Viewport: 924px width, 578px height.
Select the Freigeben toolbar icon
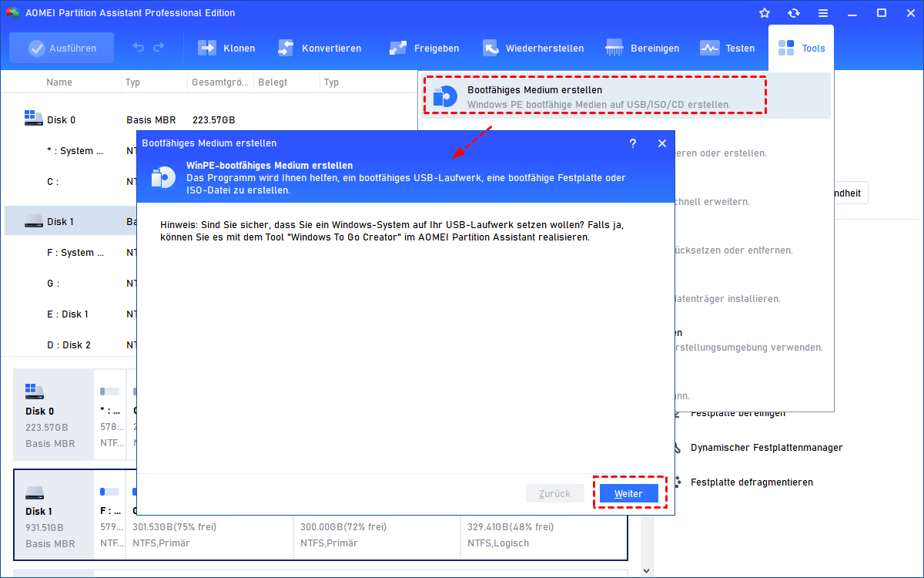pos(398,48)
